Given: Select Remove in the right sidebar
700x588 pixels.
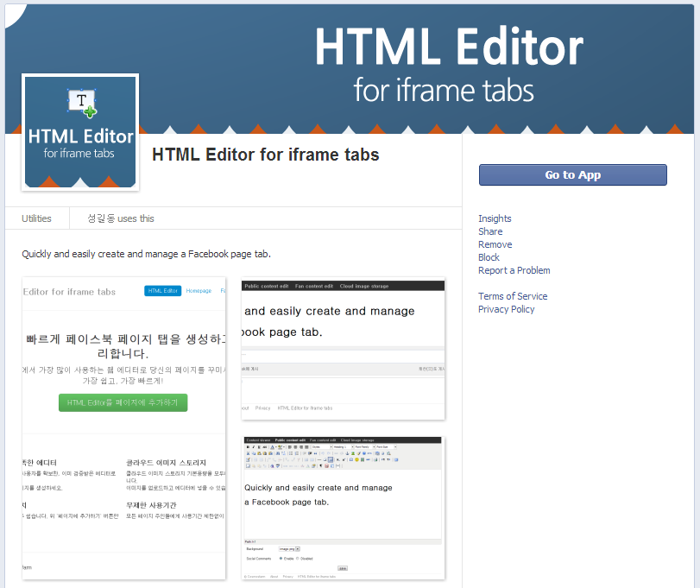Looking at the screenshot, I should 495,244.
